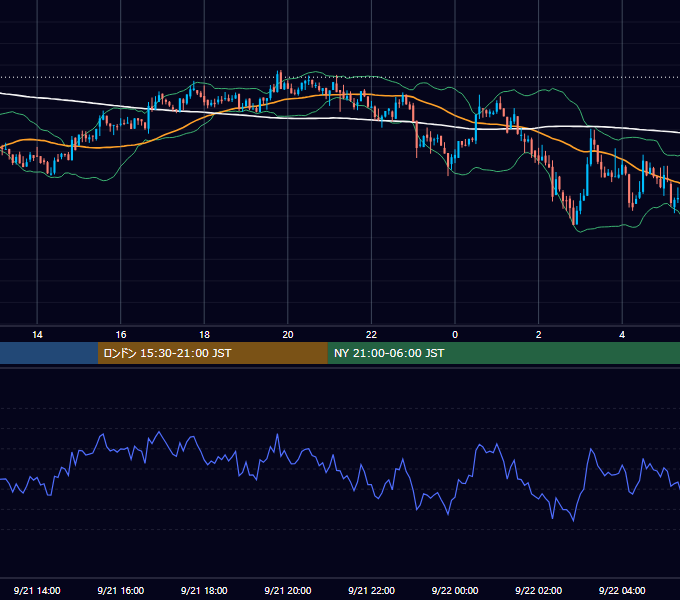This screenshot has width=680, height=600.
Task: Click the 9/22 00:00 time label
Action: 455,590
